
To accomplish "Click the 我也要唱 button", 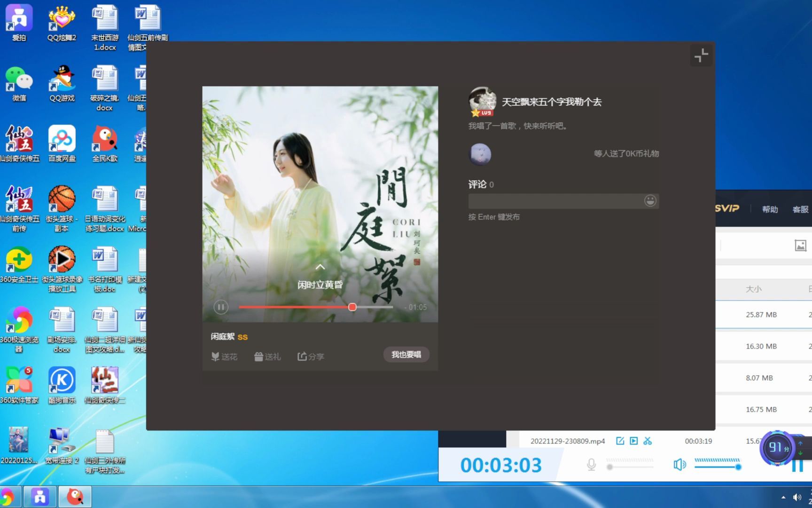I will pos(406,354).
